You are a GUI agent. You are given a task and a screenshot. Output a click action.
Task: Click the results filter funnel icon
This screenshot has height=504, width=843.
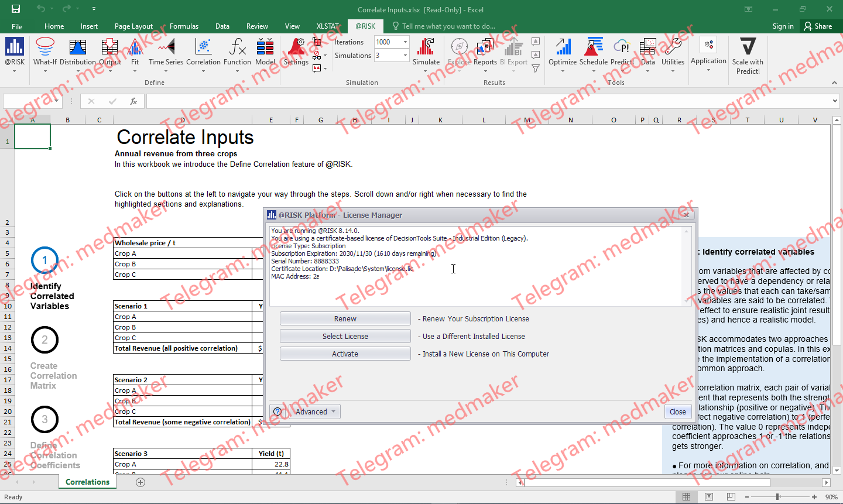click(x=536, y=68)
